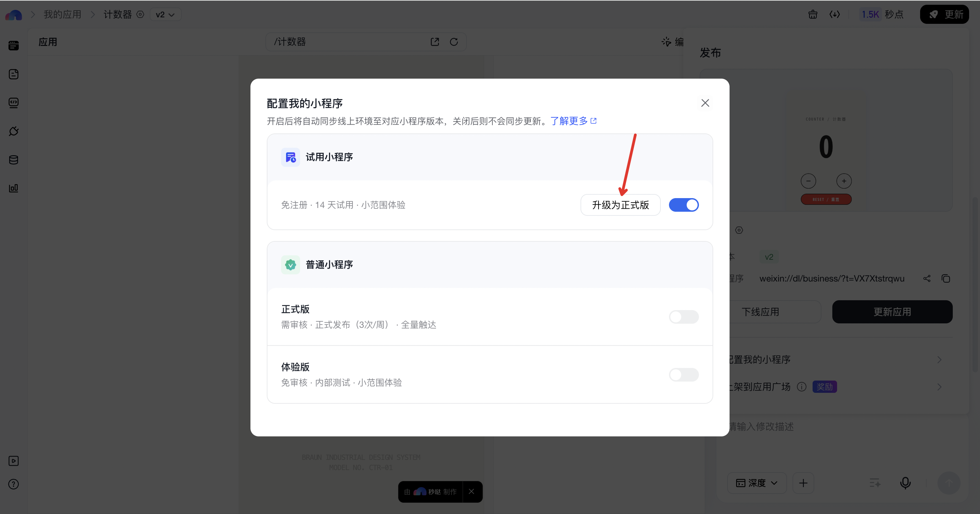Open /计数器 preview in new window

(x=435, y=42)
